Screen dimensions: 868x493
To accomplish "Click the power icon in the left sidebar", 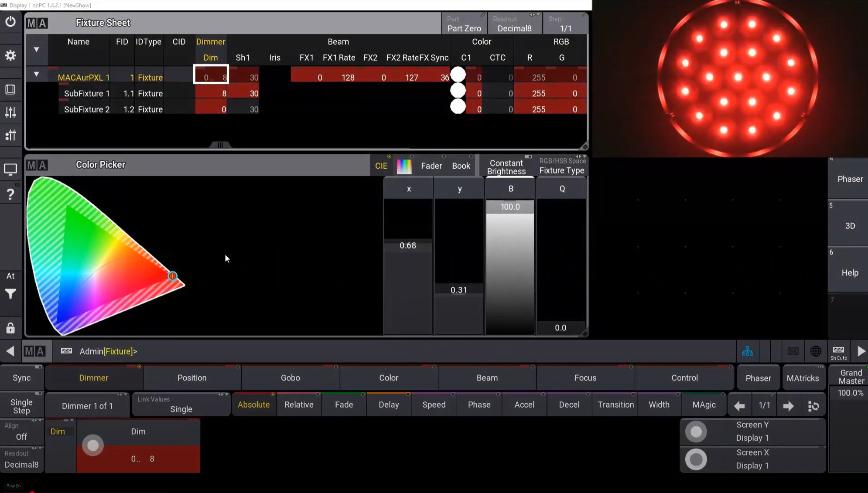I will click(10, 22).
